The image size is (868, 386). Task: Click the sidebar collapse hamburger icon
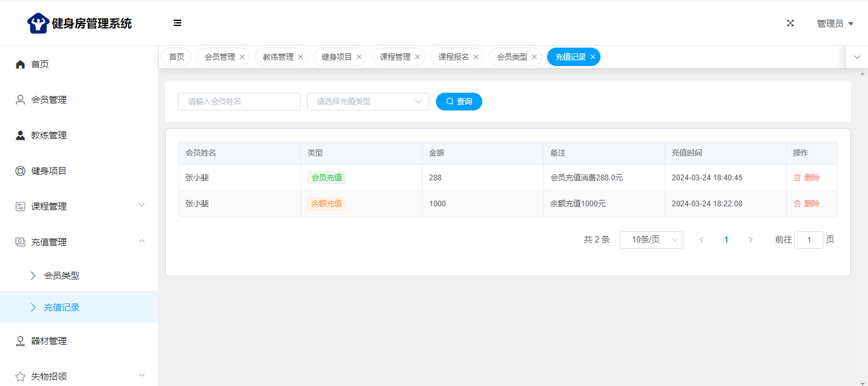pyautogui.click(x=177, y=23)
